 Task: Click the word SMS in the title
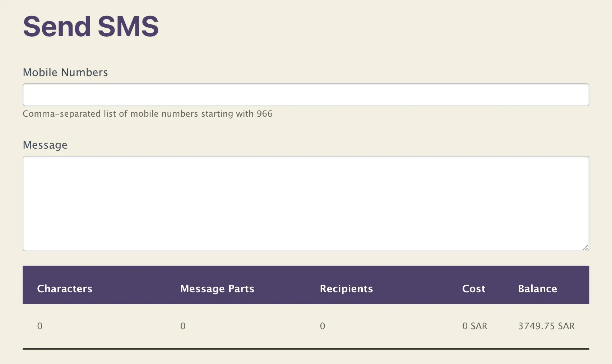tap(128, 26)
